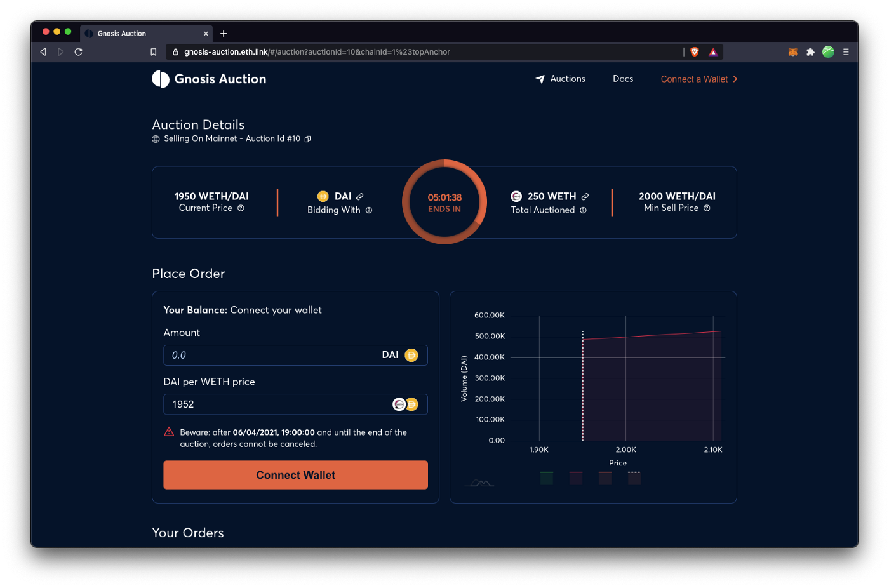This screenshot has width=889, height=588.
Task: Show the Current Price help tooltip icon
Action: click(241, 208)
